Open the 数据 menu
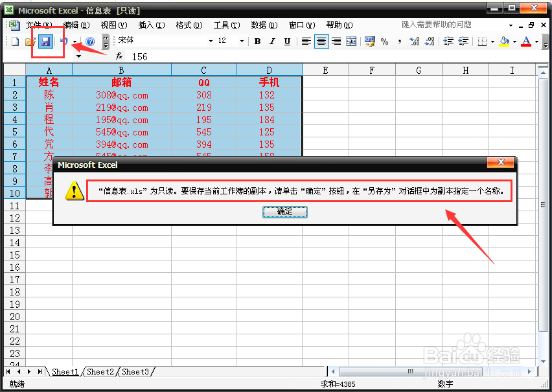This screenshot has height=392, width=552. click(x=264, y=25)
